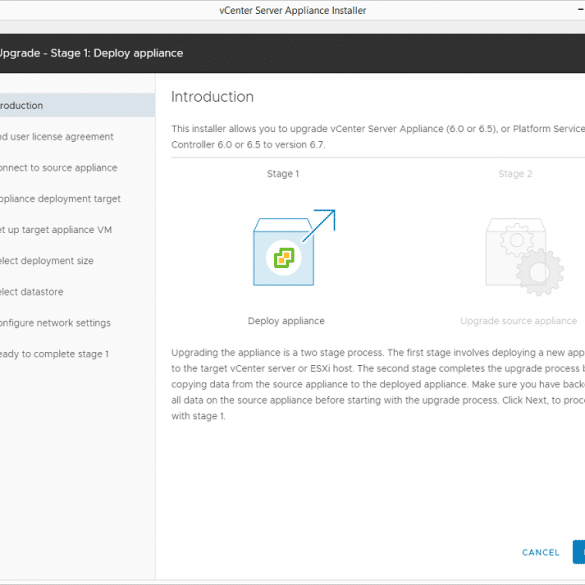Click the Upgrade source appliance gears icon

click(x=524, y=257)
